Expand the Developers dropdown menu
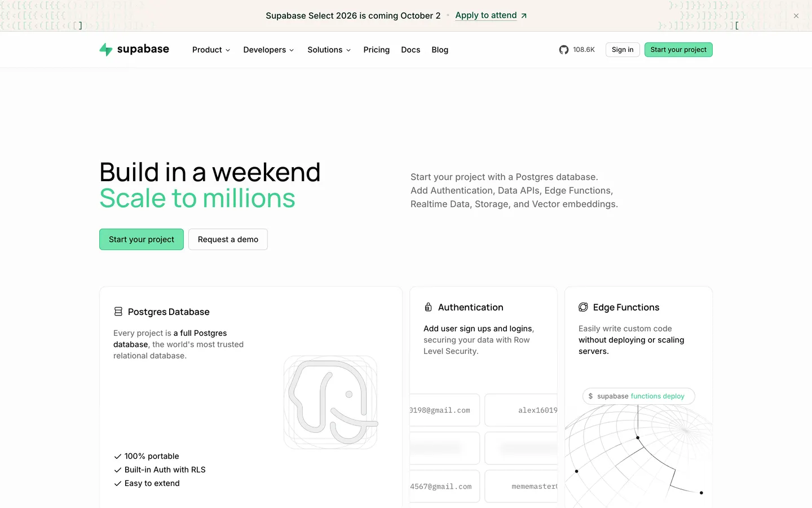The height and width of the screenshot is (508, 812). pyautogui.click(x=268, y=50)
